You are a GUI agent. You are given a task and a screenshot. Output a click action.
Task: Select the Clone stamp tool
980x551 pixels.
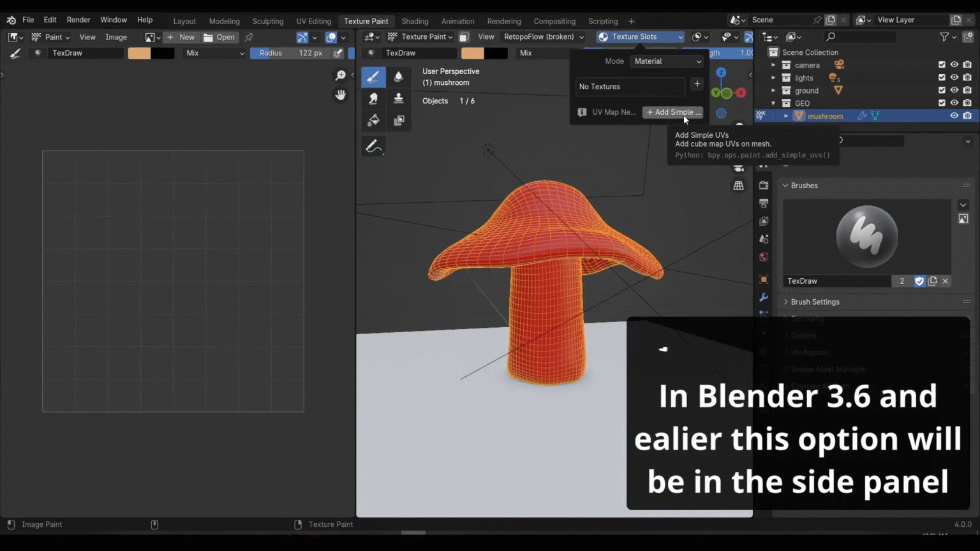tap(399, 98)
